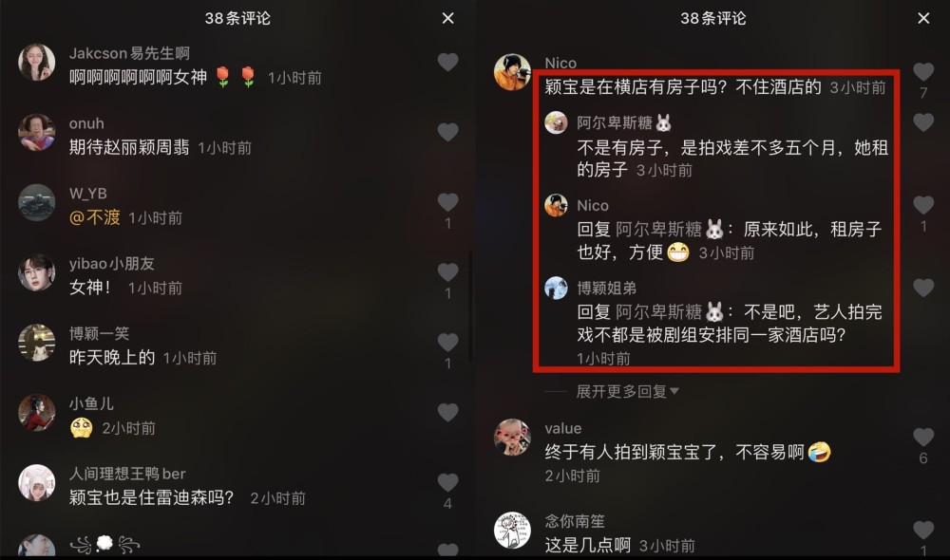
Task: Tap heart on 博颖姐弟's reply
Action: pos(923,288)
